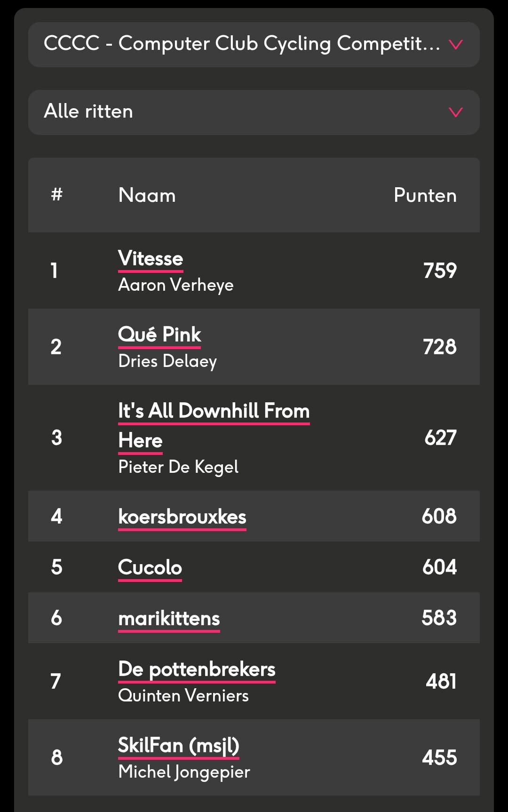The height and width of the screenshot is (812, 508).
Task: Open the CCCC competition dropdown
Action: [254, 45]
